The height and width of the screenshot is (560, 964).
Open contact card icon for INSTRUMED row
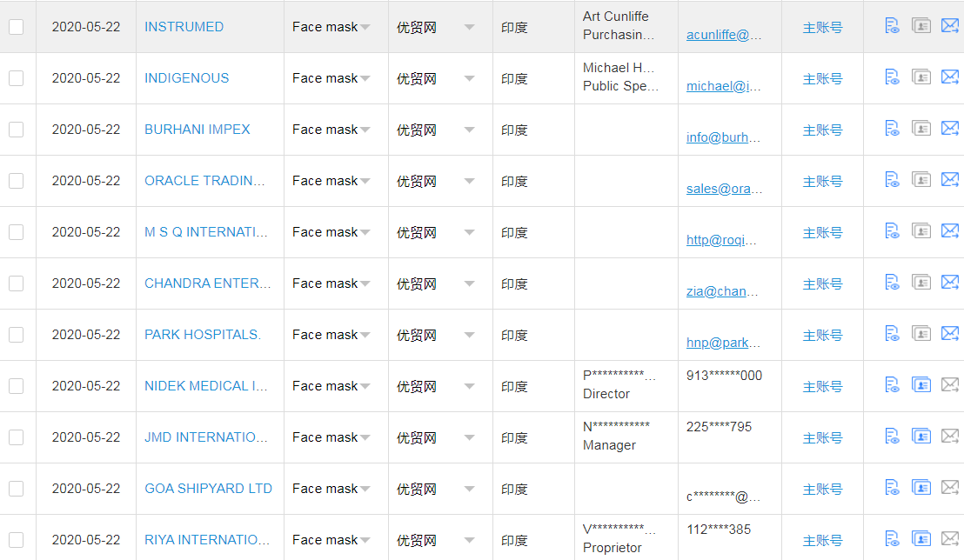point(921,26)
